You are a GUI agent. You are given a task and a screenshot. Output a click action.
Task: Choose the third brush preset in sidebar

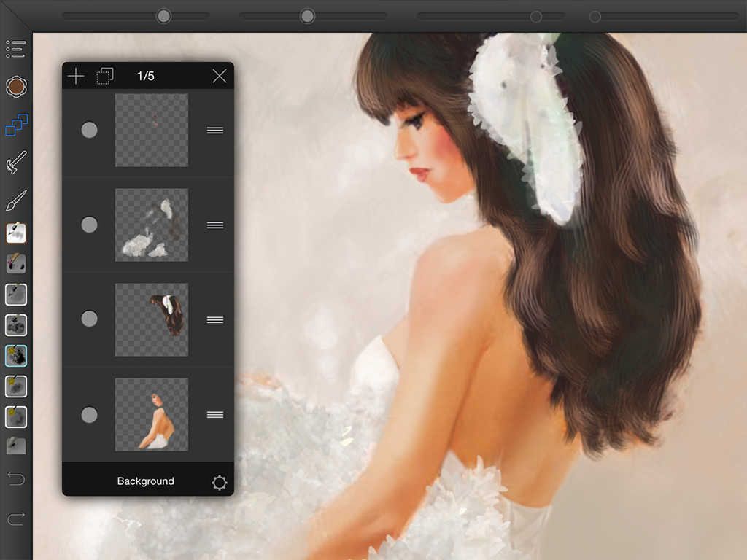coord(16,295)
